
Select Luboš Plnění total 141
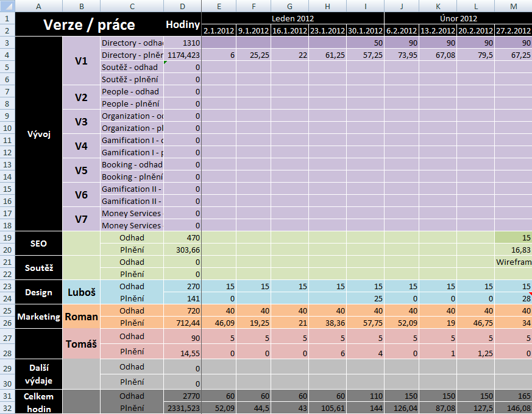click(x=183, y=298)
